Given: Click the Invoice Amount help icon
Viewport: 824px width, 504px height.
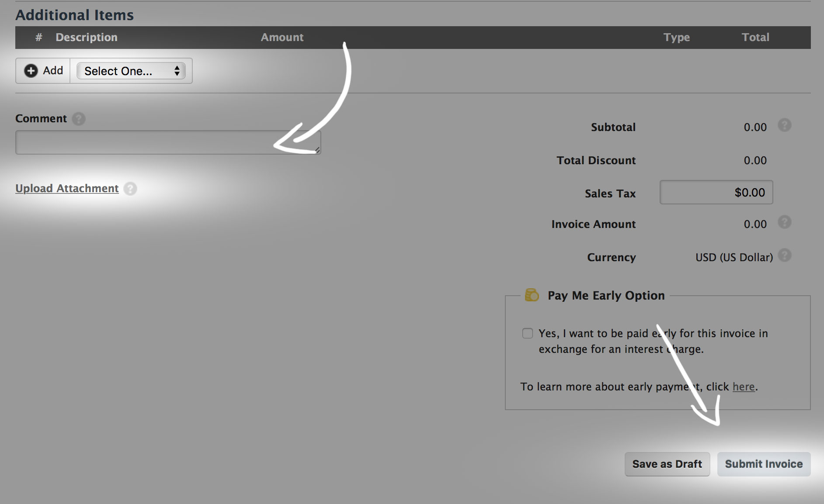Looking at the screenshot, I should 785,222.
